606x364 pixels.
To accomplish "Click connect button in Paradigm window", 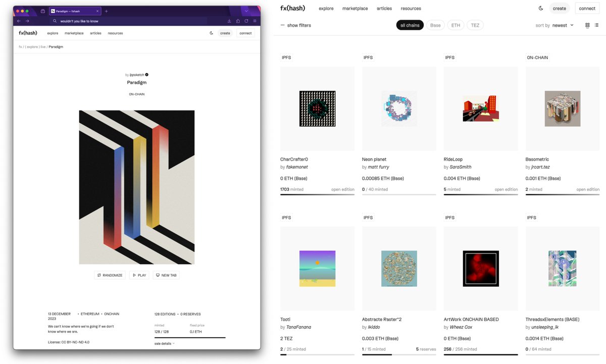I will pyautogui.click(x=245, y=33).
